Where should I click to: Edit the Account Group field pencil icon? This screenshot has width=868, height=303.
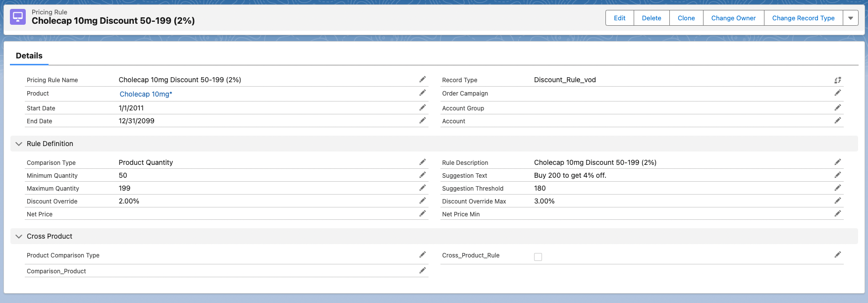pos(837,107)
